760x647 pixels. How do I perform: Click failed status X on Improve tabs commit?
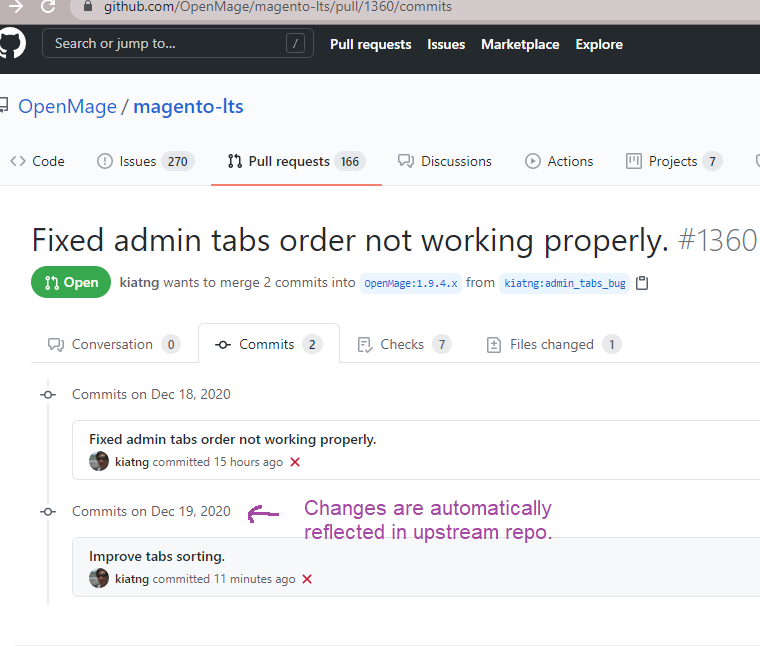[307, 579]
